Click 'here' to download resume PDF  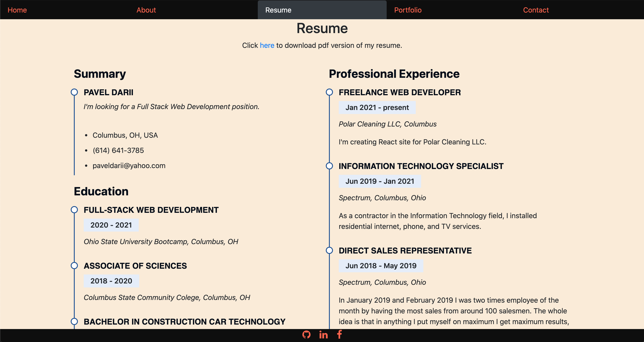(x=267, y=45)
